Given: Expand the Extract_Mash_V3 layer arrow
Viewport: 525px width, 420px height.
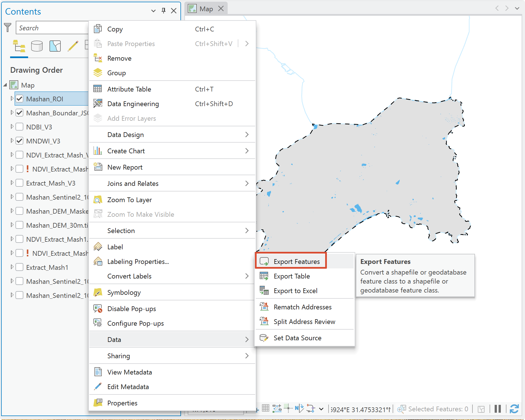Looking at the screenshot, I should coord(12,183).
